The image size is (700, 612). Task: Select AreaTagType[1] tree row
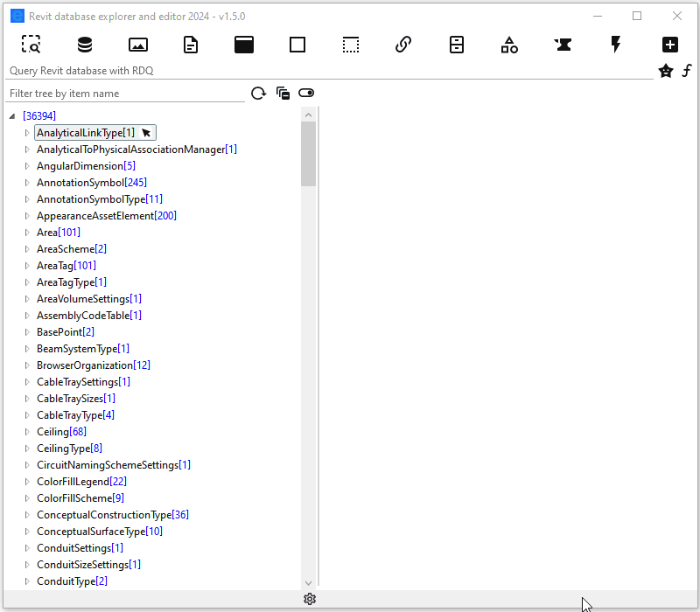[72, 282]
